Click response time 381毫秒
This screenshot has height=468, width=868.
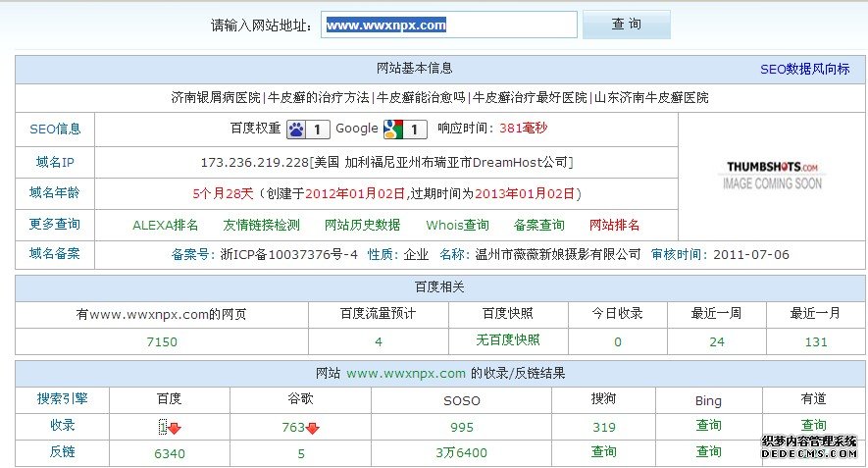click(523, 128)
